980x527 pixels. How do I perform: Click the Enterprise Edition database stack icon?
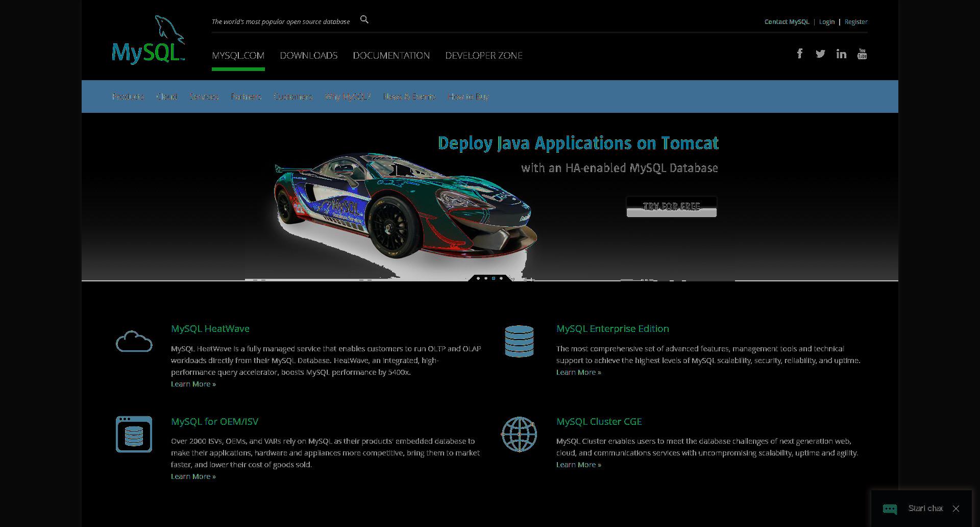(519, 341)
